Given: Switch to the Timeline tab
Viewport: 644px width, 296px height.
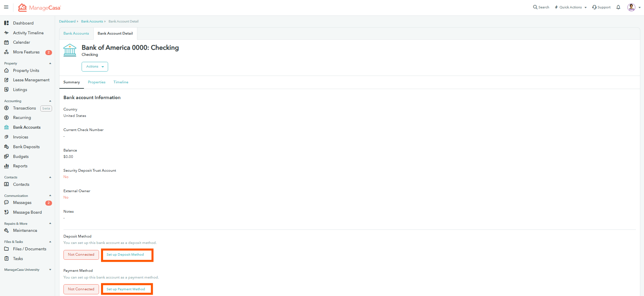Looking at the screenshot, I should click(121, 82).
